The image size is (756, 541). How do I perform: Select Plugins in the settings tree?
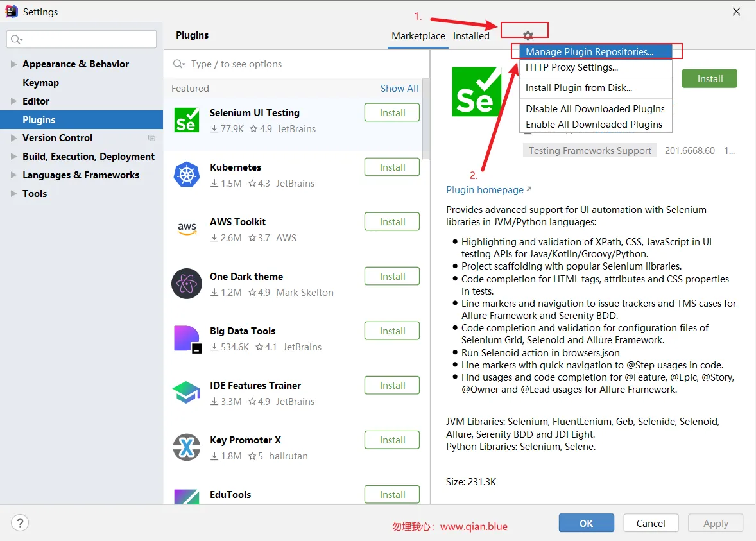82,119
